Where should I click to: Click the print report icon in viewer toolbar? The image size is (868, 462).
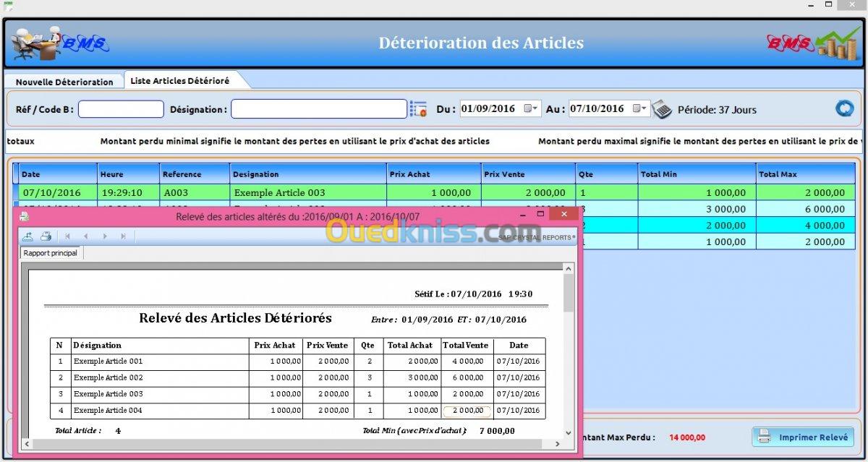pos(46,236)
